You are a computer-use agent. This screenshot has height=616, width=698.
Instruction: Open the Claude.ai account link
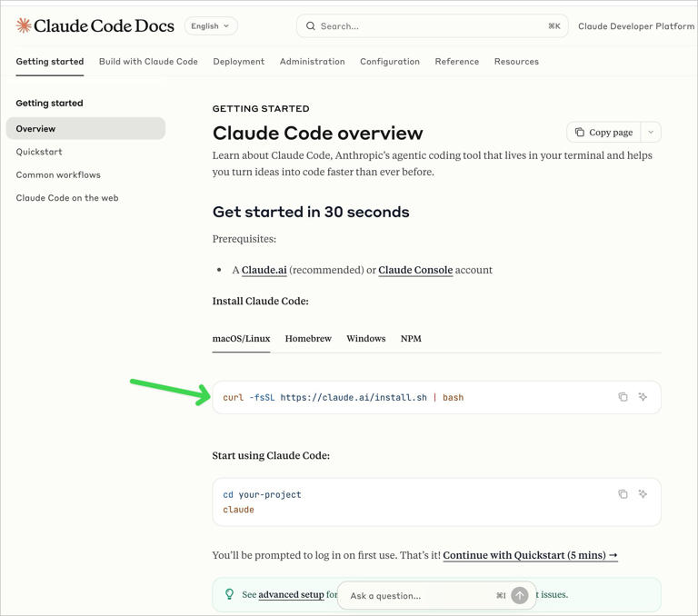(x=264, y=270)
